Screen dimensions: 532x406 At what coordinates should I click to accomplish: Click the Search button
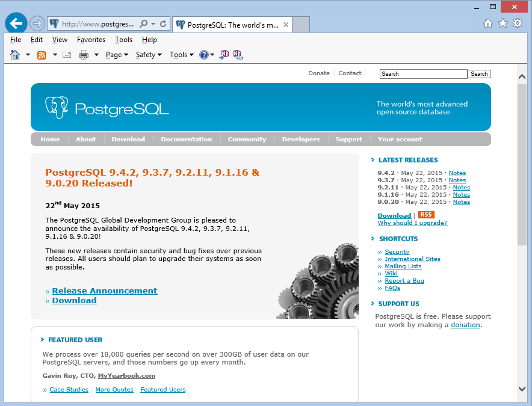click(x=479, y=73)
